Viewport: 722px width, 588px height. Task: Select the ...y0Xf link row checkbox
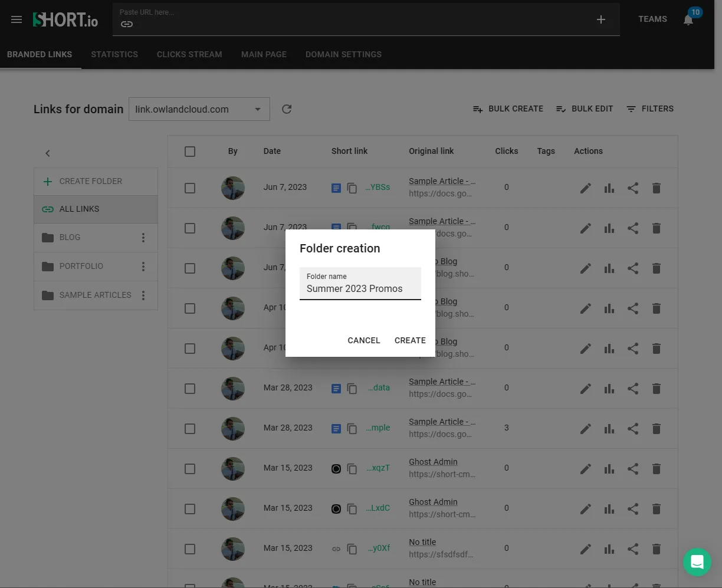190,549
